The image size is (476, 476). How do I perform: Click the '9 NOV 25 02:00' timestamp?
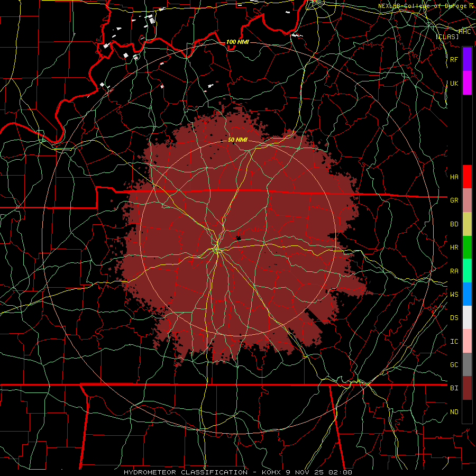[319, 472]
